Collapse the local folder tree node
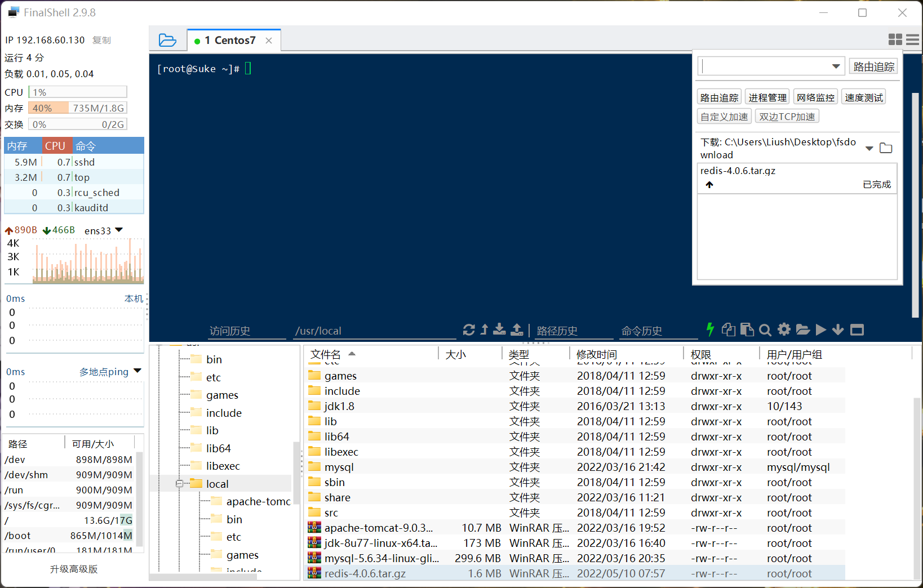923x588 pixels. pos(179,484)
